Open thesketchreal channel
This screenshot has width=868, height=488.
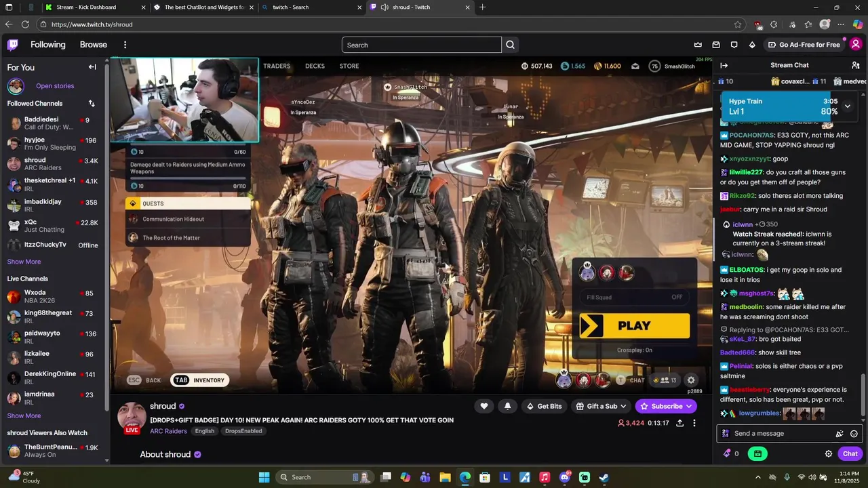(x=54, y=184)
